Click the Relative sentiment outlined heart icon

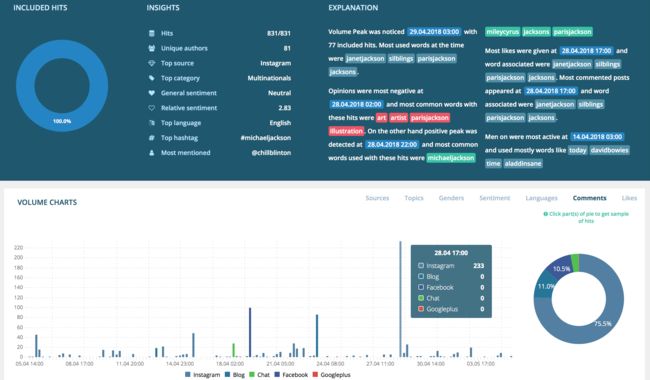coord(152,108)
